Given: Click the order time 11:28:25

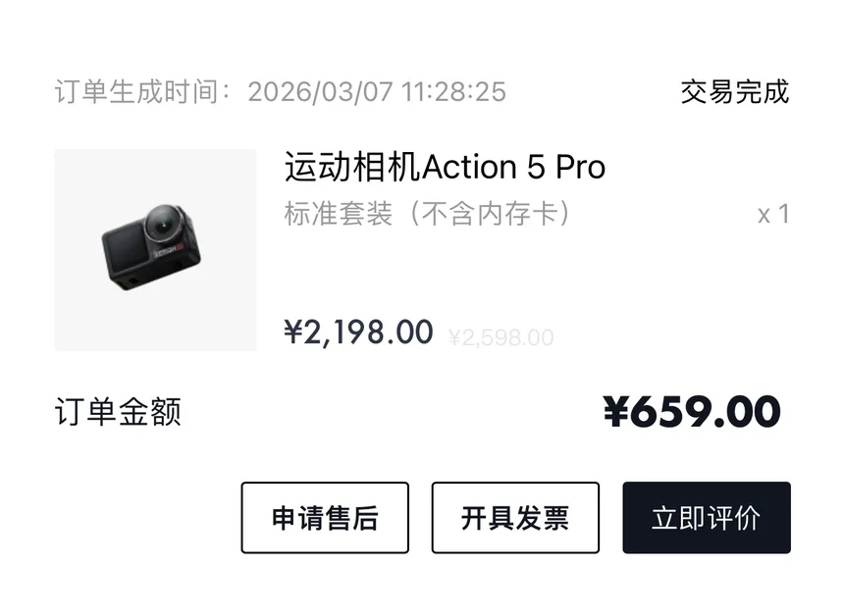Looking at the screenshot, I should (453, 92).
